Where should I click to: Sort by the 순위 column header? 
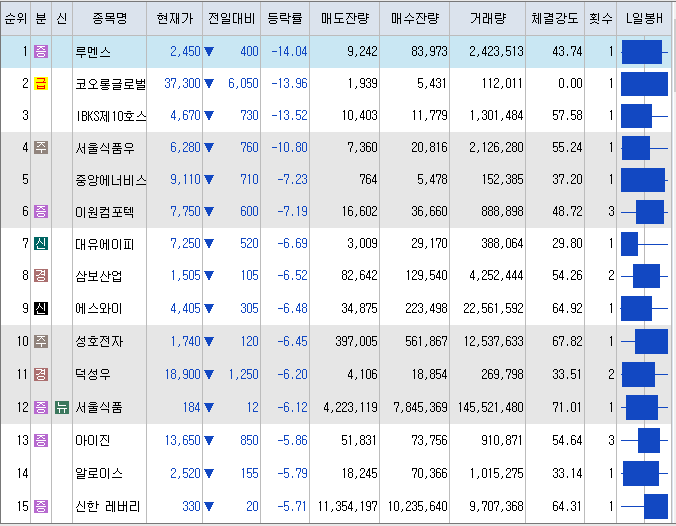tap(16, 19)
